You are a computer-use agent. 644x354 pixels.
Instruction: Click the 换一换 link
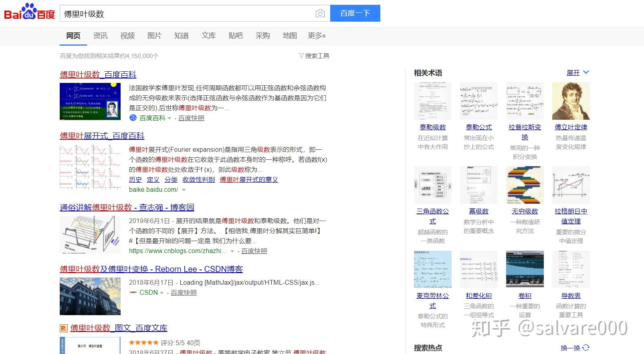coord(571,348)
